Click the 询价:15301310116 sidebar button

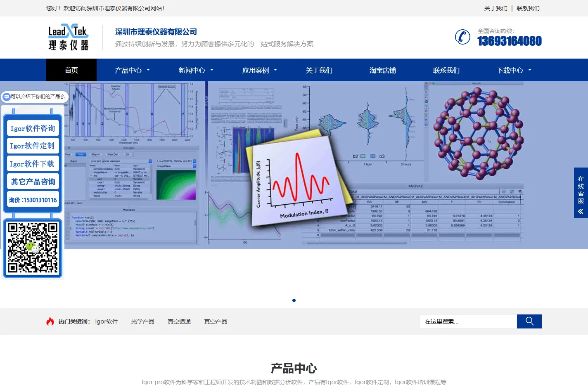33,200
